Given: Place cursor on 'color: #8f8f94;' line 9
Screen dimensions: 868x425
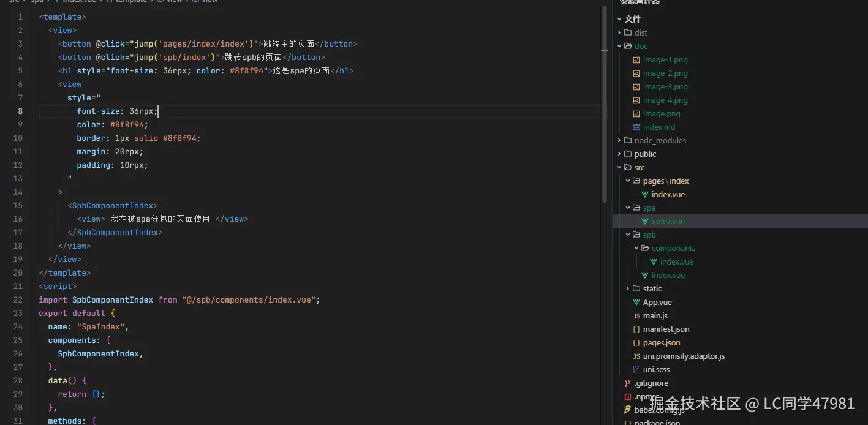Looking at the screenshot, I should pyautogui.click(x=112, y=124).
